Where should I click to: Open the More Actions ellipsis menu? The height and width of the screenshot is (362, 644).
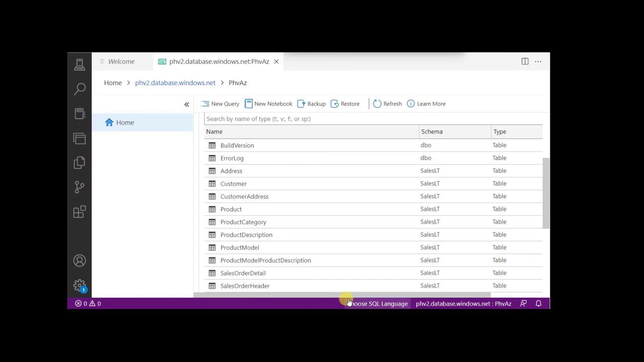538,61
